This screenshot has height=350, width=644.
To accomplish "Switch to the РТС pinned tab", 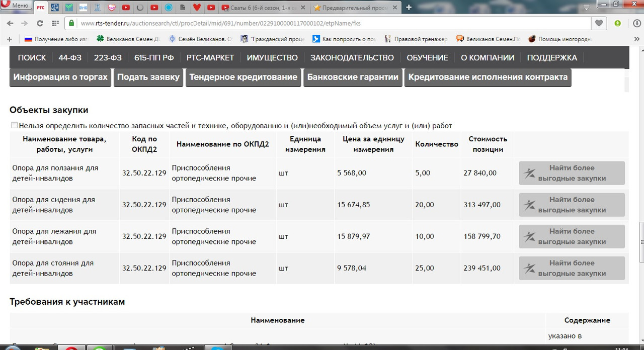I will click(x=41, y=7).
